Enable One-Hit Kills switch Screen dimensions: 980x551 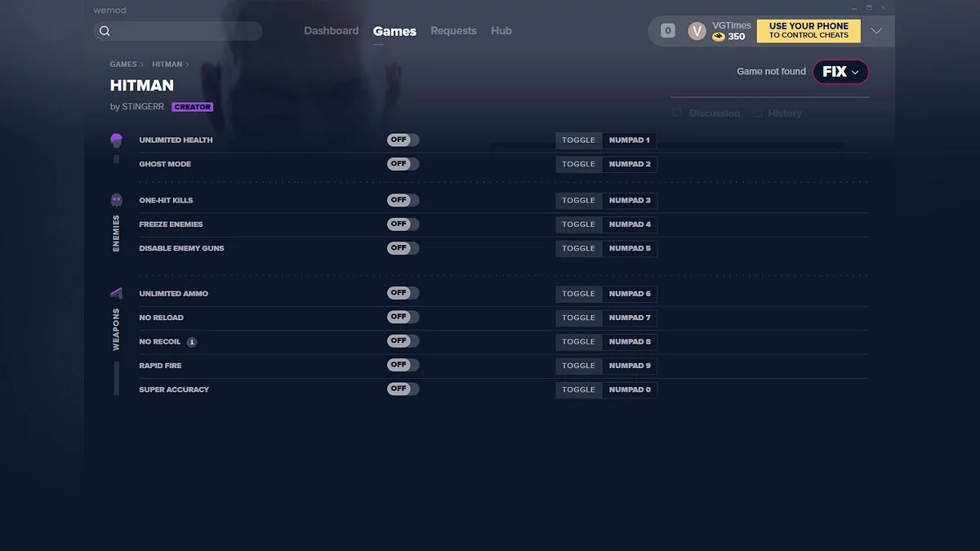click(403, 200)
